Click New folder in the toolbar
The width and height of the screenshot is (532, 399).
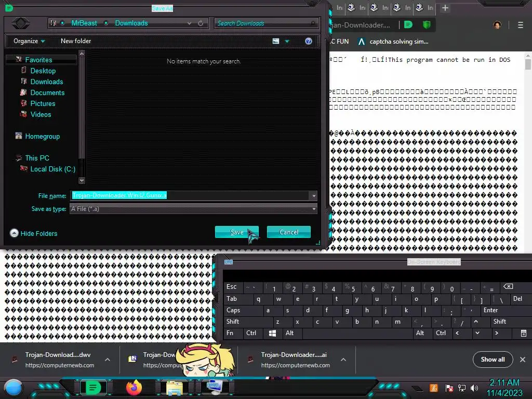coord(76,41)
